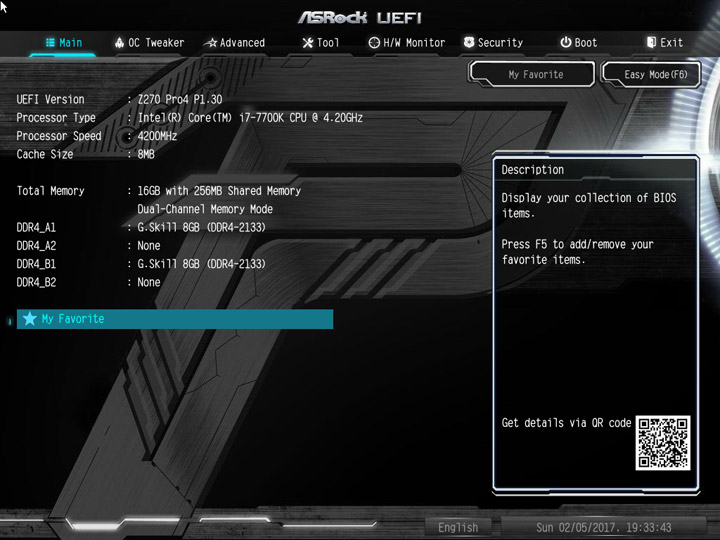Click the DDR4_A1 G.Skill 8GB value

(x=202, y=227)
